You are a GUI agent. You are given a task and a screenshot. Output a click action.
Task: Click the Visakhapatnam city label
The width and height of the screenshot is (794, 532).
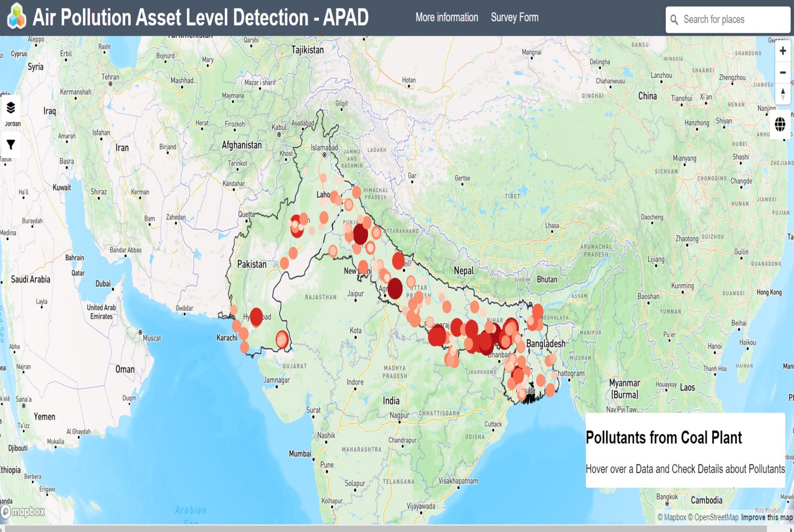tap(458, 481)
